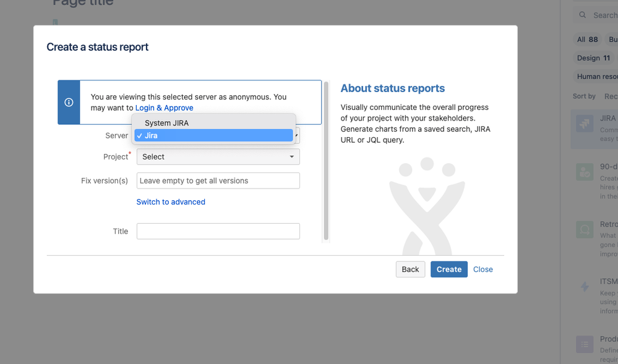618x364 pixels.
Task: Click the Product requirements list icon
Action: pos(585,344)
